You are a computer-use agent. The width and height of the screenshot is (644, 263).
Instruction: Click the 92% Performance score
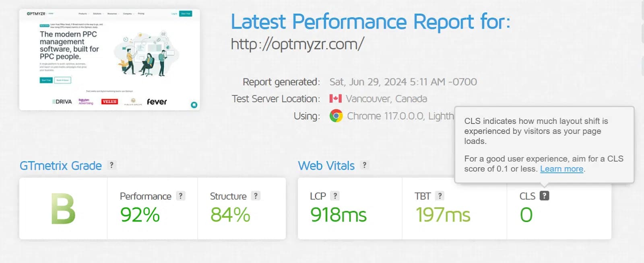(140, 215)
